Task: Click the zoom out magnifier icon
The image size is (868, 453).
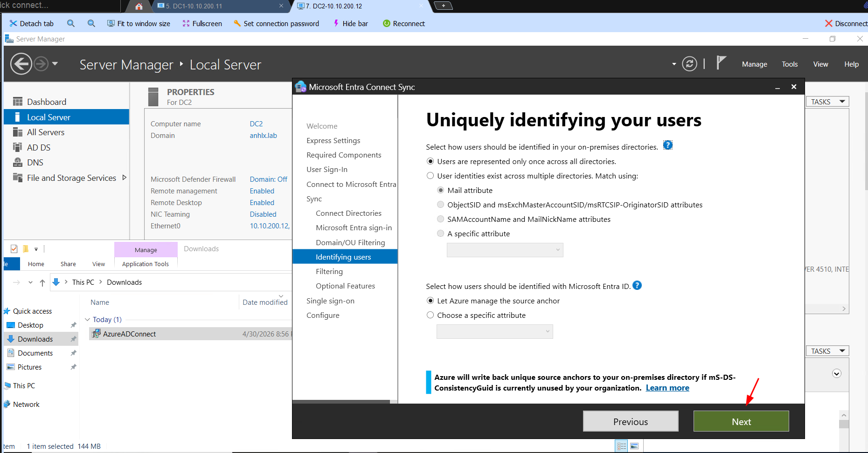Action: [91, 23]
